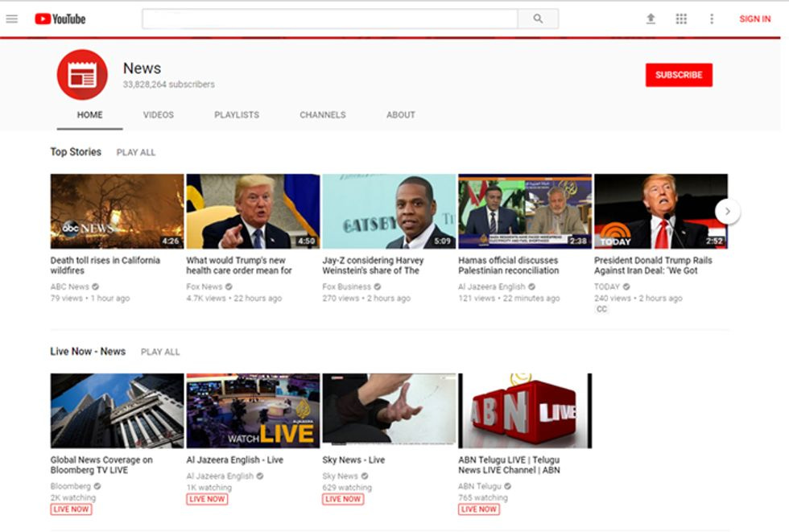Subscribe to the News channel
Viewport: 789px width, 532px height.
[679, 75]
